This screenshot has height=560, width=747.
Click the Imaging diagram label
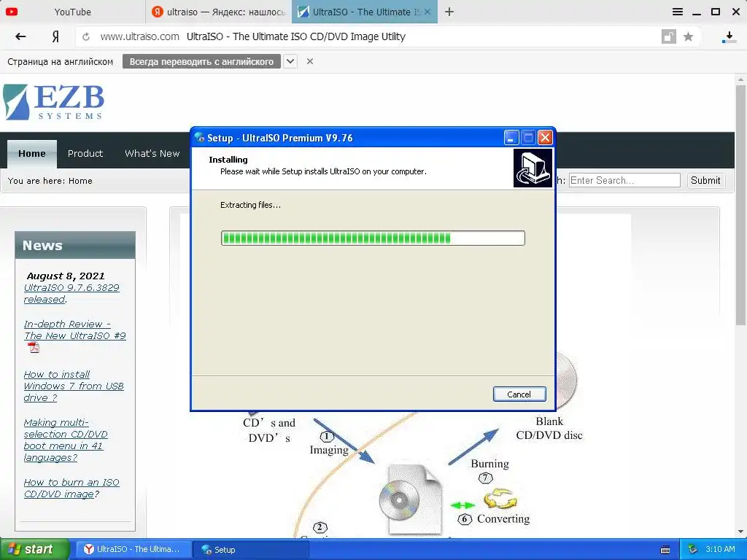329,450
